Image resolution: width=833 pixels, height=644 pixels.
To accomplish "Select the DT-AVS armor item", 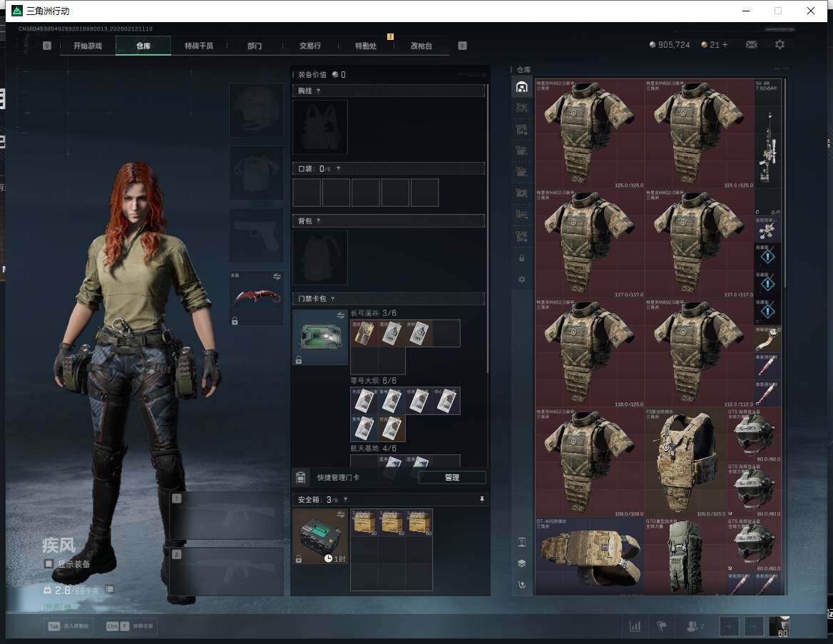I will (590, 556).
